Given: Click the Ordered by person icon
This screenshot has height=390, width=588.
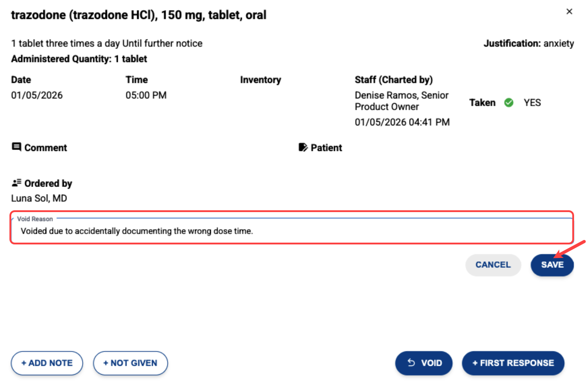Looking at the screenshot, I should (17, 183).
